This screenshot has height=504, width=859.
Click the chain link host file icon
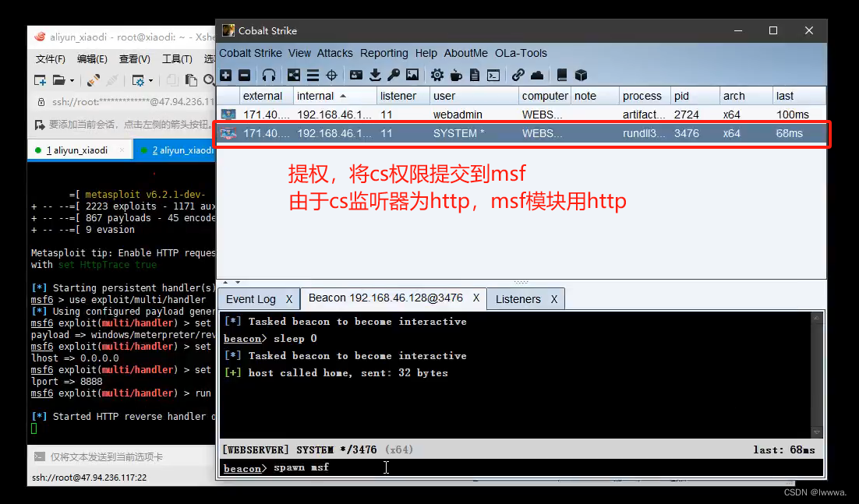pyautogui.click(x=518, y=75)
